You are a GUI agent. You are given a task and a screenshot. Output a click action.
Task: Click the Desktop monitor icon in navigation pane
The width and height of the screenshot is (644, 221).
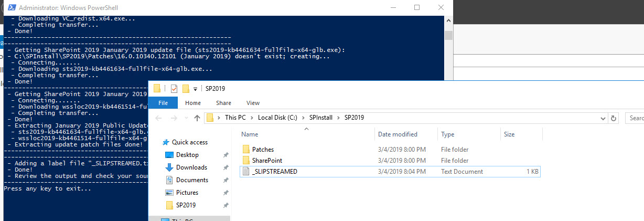(169, 155)
